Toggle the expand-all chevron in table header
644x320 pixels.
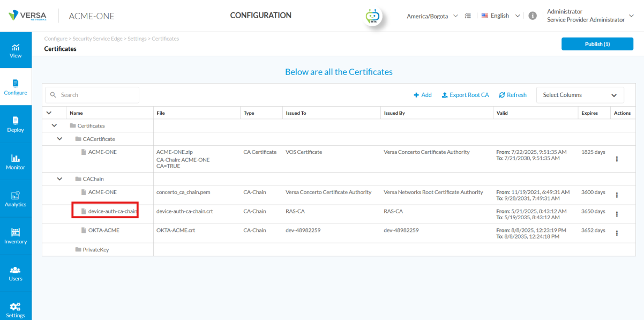(x=49, y=113)
